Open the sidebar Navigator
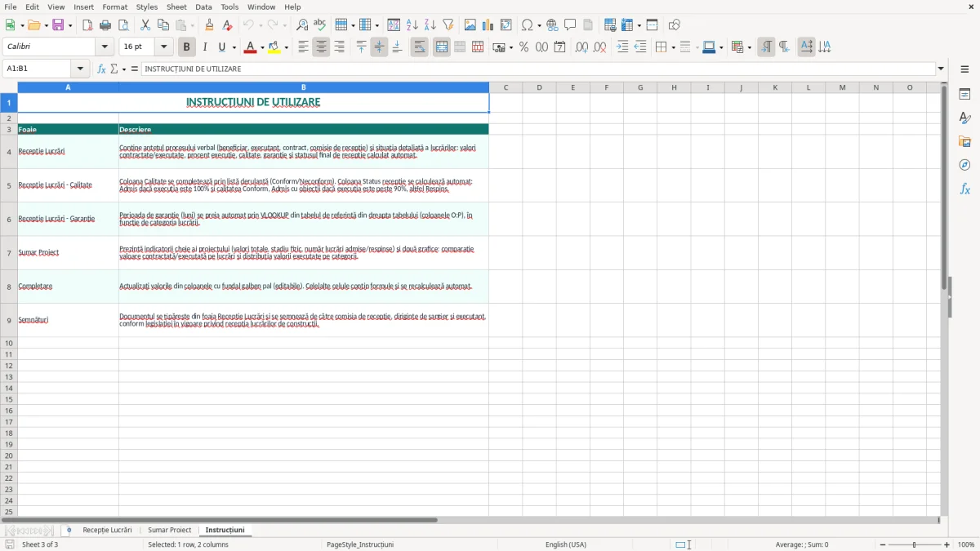This screenshot has height=551, width=980. tap(964, 166)
